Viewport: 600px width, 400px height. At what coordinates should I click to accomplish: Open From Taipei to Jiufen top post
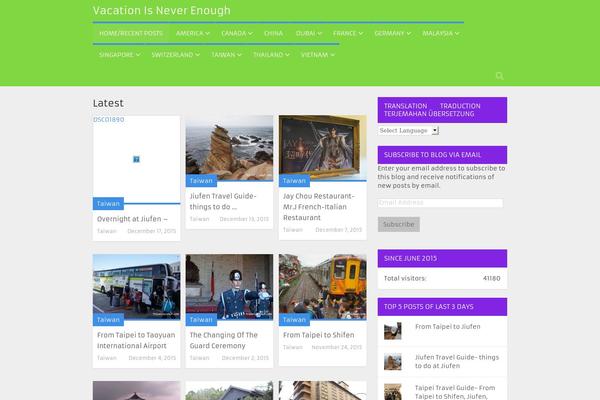448,327
